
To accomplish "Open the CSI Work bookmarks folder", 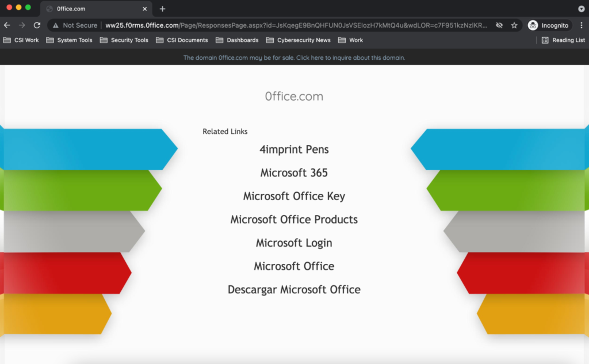I will click(21, 40).
